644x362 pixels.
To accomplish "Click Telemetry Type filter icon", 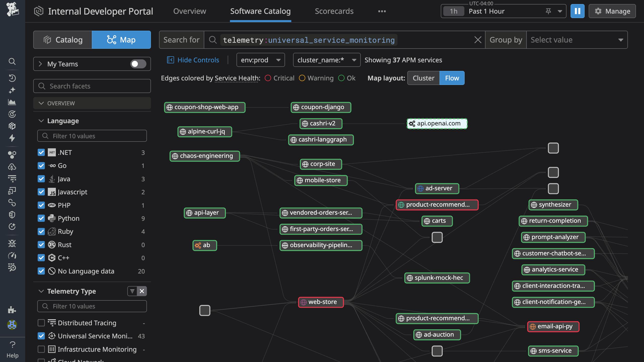I will (x=132, y=291).
